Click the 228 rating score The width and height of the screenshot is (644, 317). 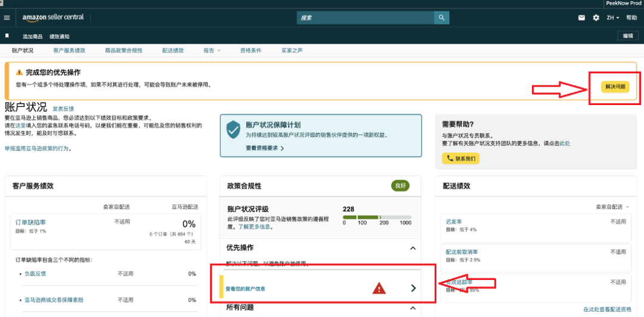(x=348, y=209)
